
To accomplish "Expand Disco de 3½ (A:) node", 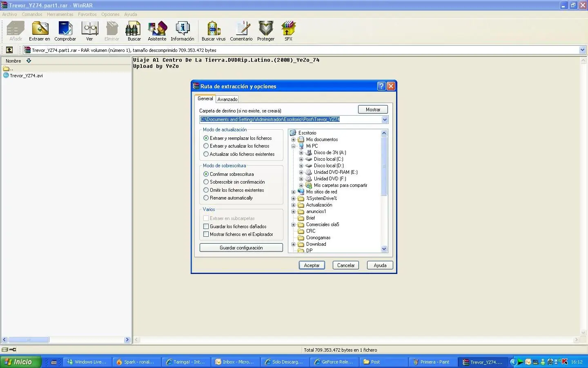I will pyautogui.click(x=301, y=153).
